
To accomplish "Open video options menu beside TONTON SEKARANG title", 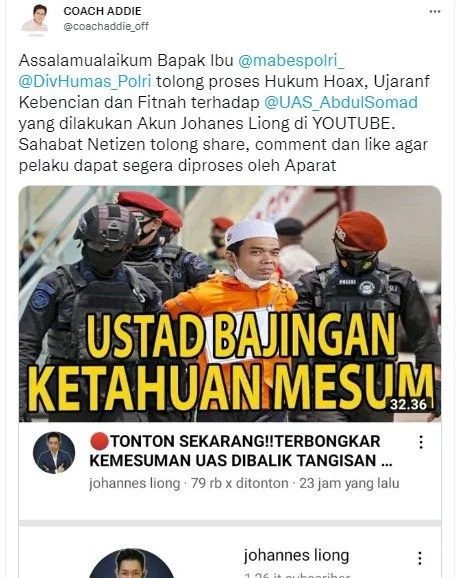I will (421, 442).
